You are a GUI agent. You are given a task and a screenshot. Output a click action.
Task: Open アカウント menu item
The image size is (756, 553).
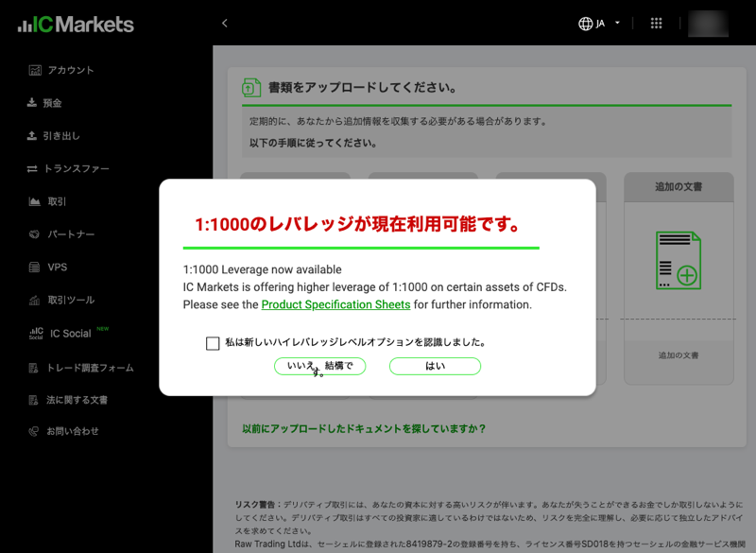point(70,70)
